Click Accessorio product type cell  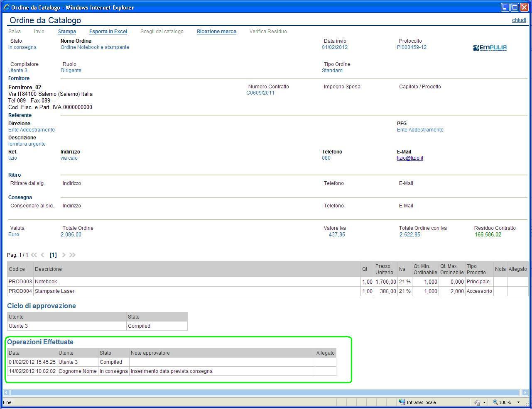(479, 291)
